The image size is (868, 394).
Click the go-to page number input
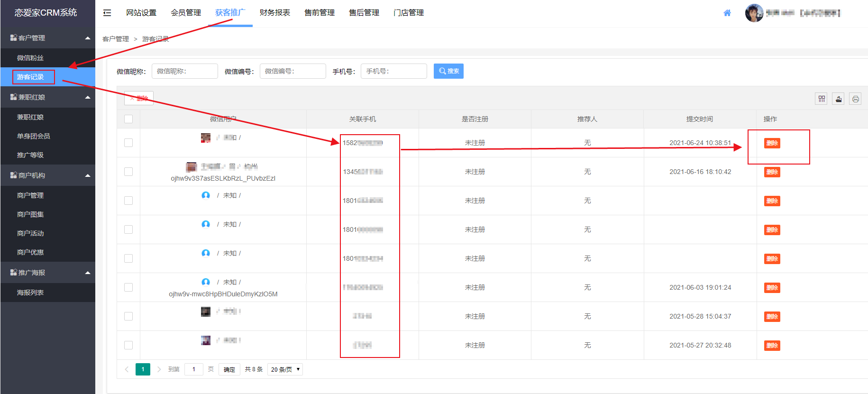(x=194, y=369)
